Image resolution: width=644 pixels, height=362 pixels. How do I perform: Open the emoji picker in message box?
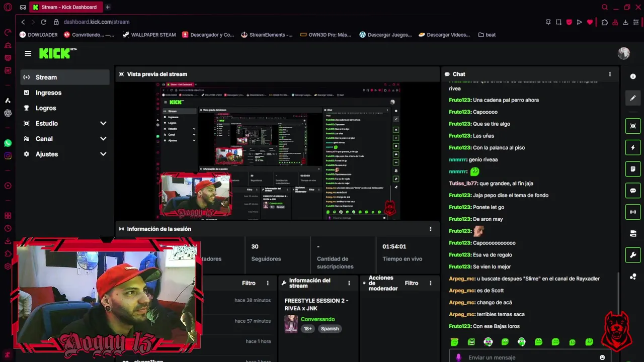[x=602, y=357]
